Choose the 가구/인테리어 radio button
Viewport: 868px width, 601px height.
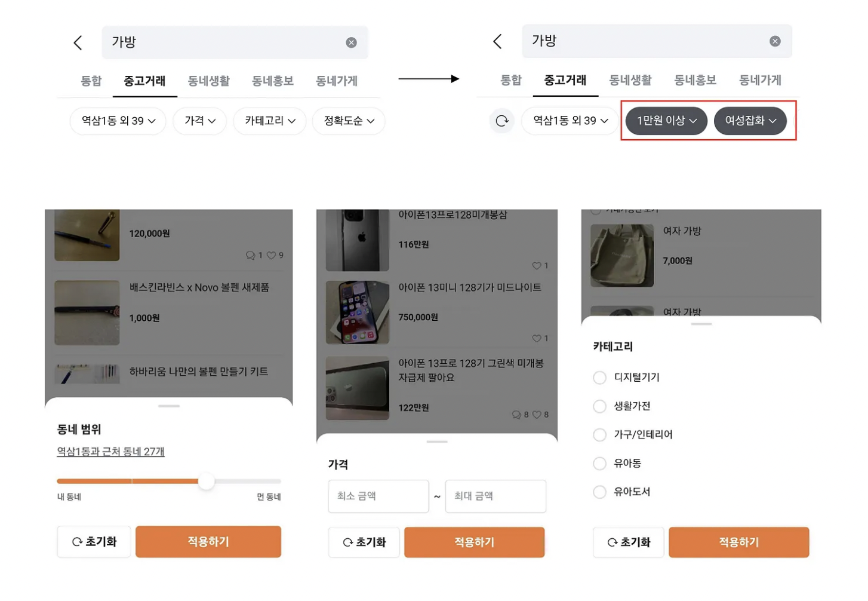point(599,435)
